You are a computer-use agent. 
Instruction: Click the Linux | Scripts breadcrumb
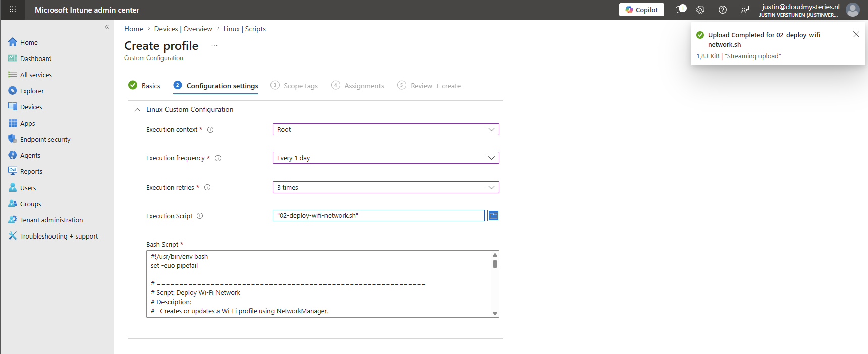pyautogui.click(x=245, y=29)
